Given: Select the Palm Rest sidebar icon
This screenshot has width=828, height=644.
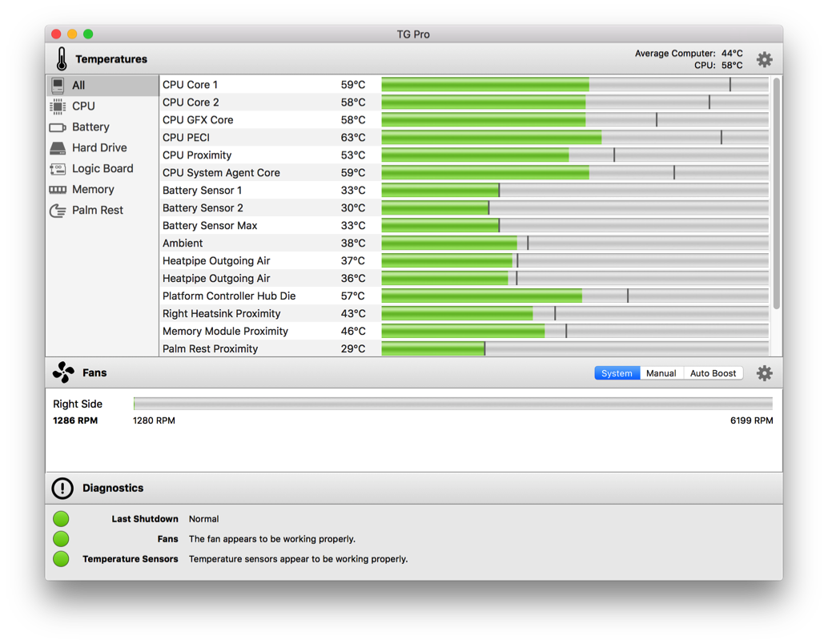Looking at the screenshot, I should pos(58,211).
